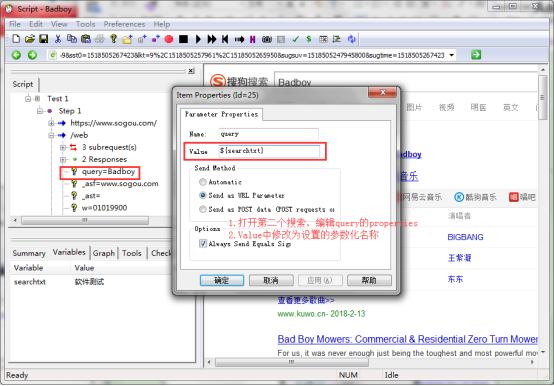Expand the 2 Responses node
Screen dimensions: 554x386
click(x=63, y=159)
